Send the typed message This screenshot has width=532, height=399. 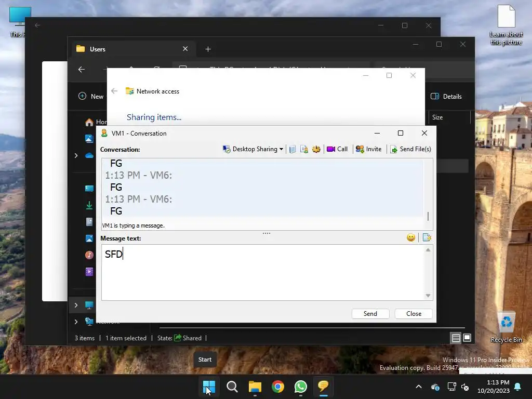pos(370,314)
